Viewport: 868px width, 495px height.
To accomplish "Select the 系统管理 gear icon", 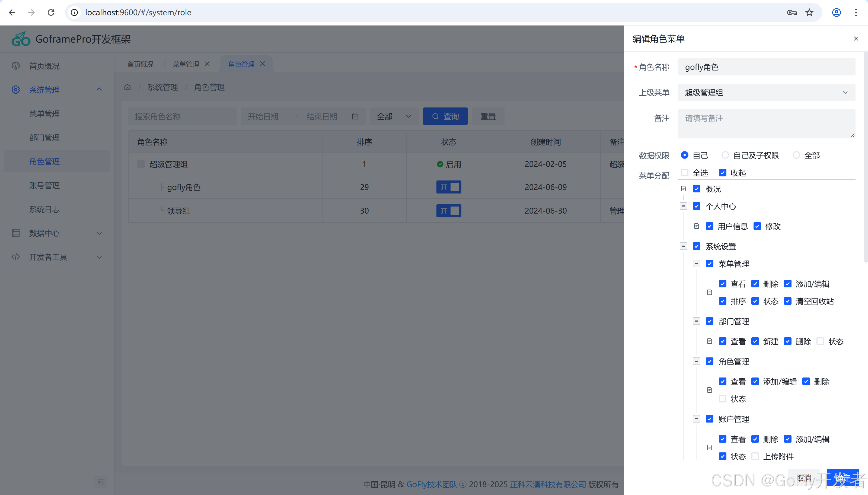I will point(16,89).
